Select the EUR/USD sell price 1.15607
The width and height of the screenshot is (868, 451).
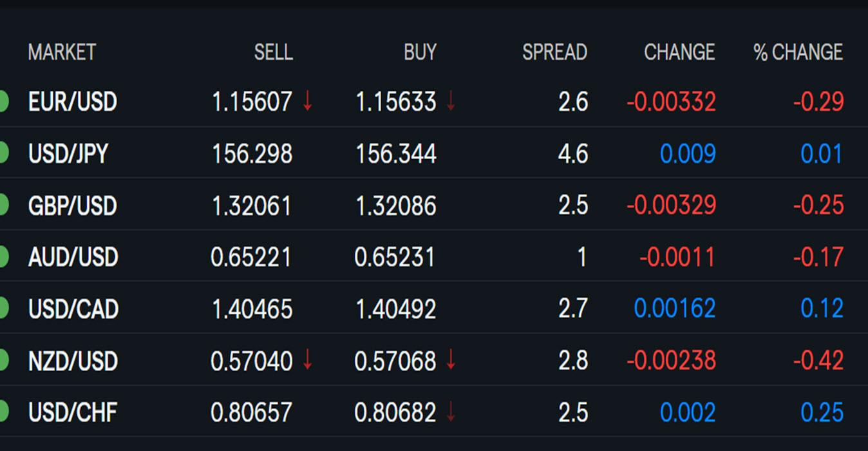252,102
